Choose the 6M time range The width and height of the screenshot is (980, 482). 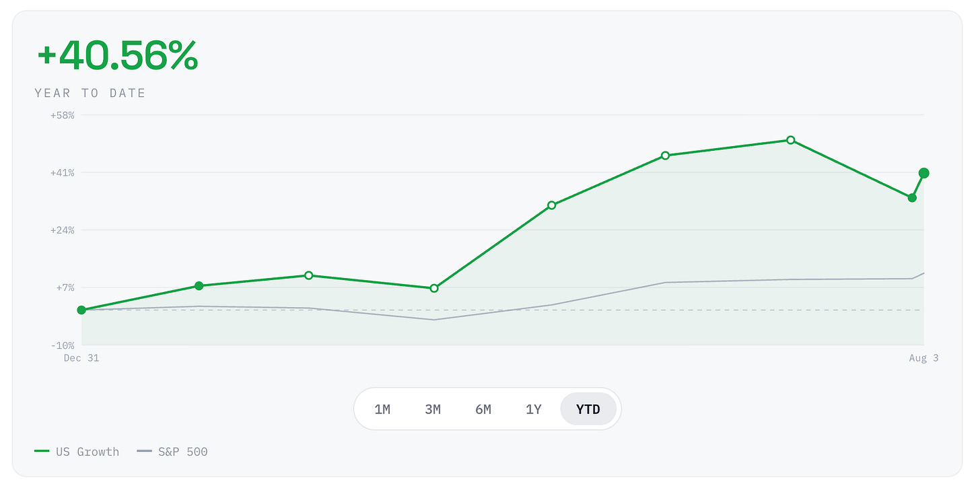(483, 409)
